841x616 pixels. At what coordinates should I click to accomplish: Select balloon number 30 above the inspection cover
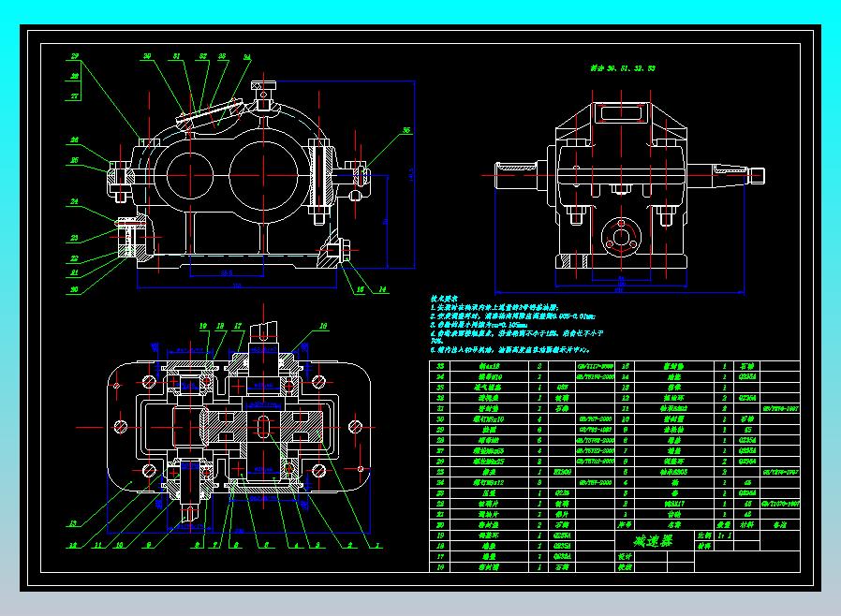pos(147,56)
